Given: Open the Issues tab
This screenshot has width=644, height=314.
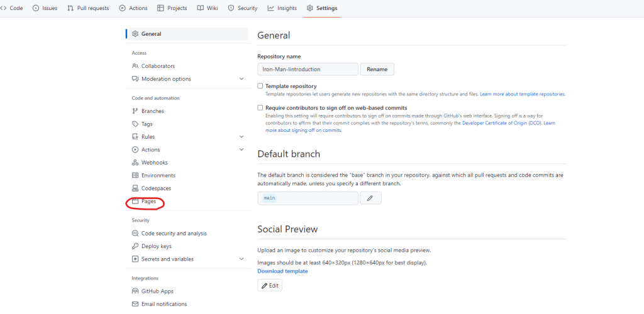Looking at the screenshot, I should coord(45,8).
